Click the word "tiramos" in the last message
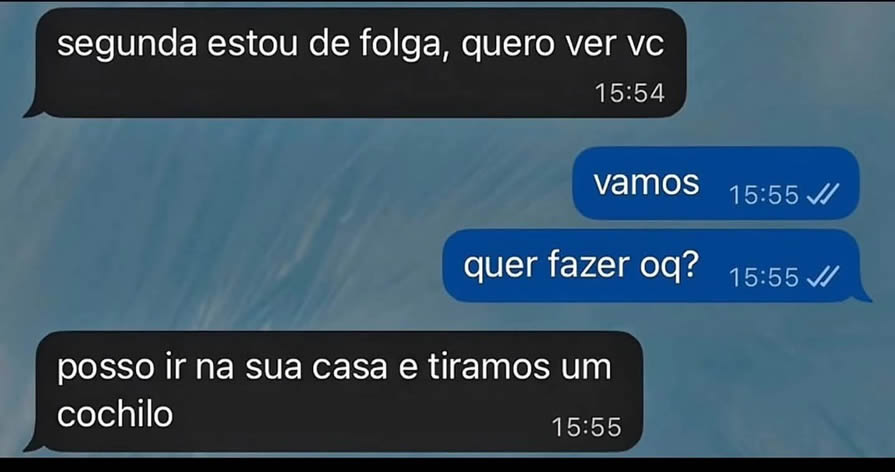The width and height of the screenshot is (895, 472). pyautogui.click(x=478, y=367)
